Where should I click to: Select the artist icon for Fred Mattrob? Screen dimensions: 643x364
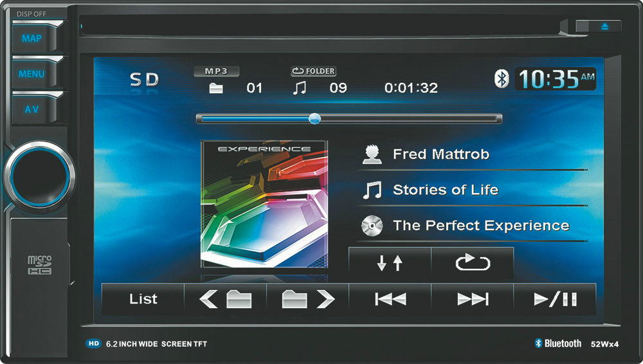tap(372, 154)
